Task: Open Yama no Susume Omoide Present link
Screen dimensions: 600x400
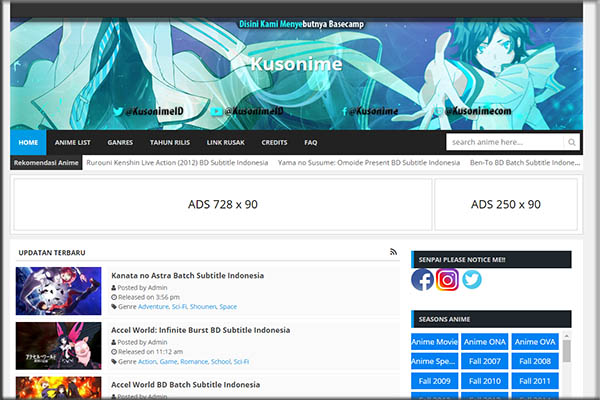Action: 369,163
